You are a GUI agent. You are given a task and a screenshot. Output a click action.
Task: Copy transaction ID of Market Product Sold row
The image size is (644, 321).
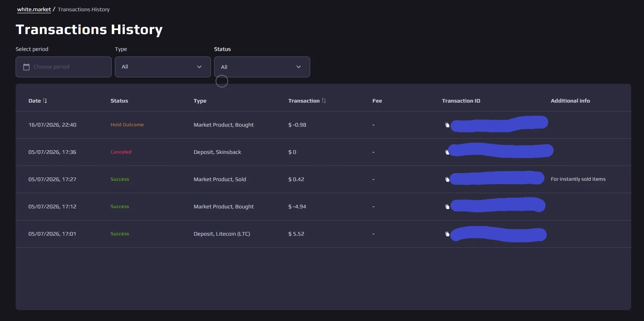[447, 180]
